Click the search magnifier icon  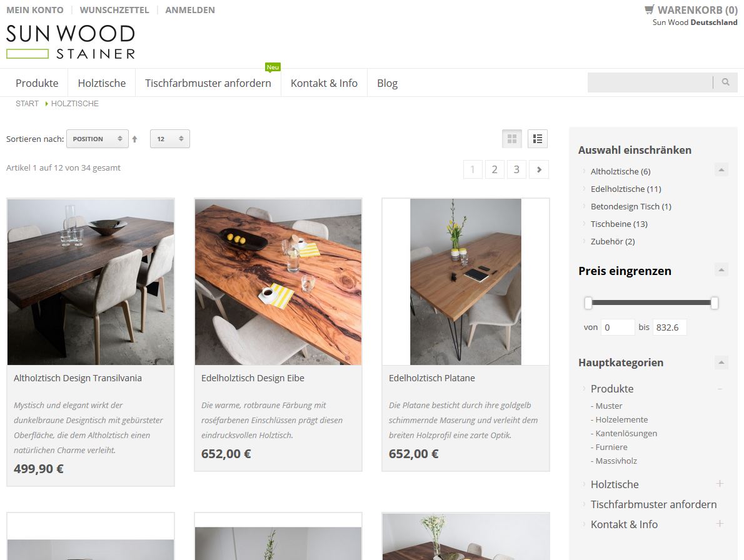[x=725, y=82]
